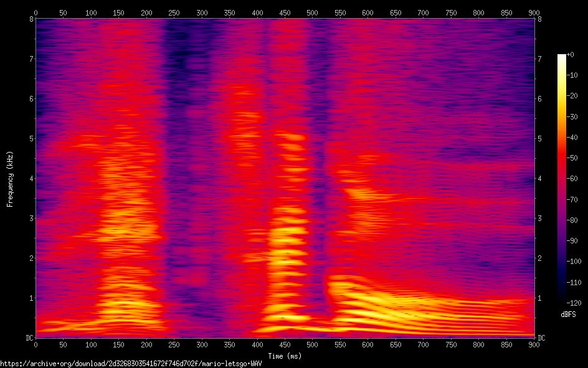Click the DC label on left frequency axis

tap(29, 337)
